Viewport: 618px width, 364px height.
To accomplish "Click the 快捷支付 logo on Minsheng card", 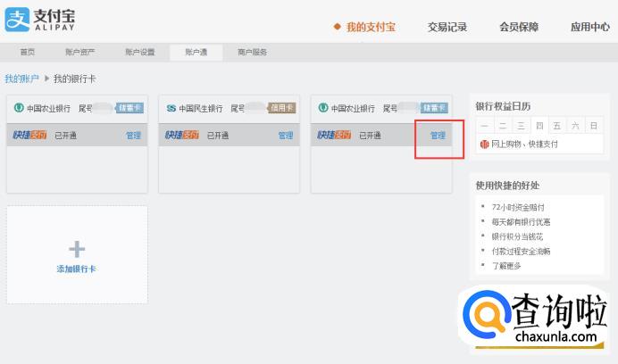I will point(181,135).
